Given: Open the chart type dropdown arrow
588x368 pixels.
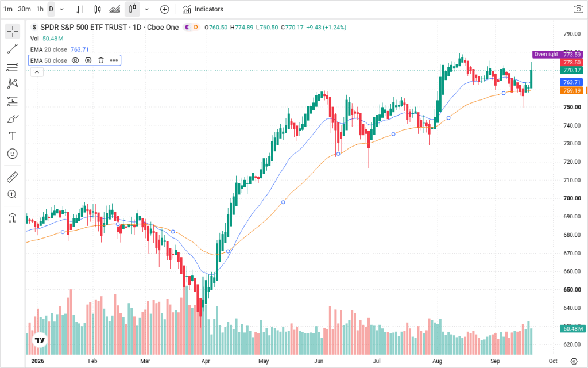Looking at the screenshot, I should [x=146, y=9].
